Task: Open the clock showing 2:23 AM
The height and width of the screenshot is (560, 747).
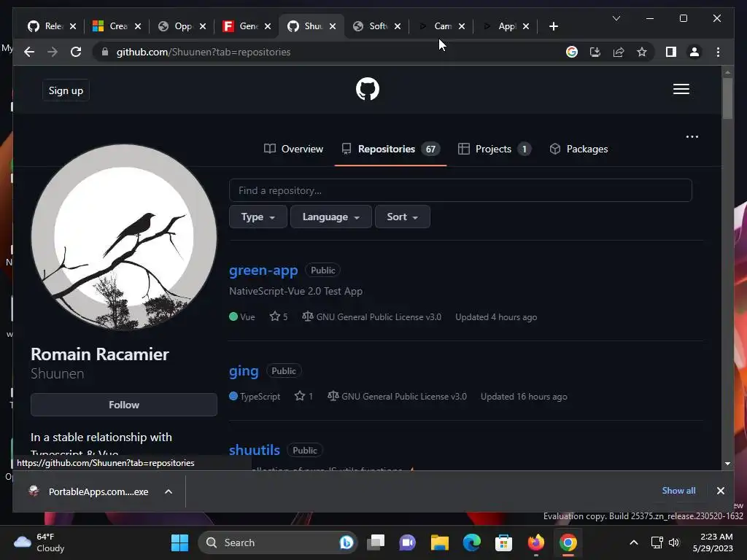Action: [713, 542]
